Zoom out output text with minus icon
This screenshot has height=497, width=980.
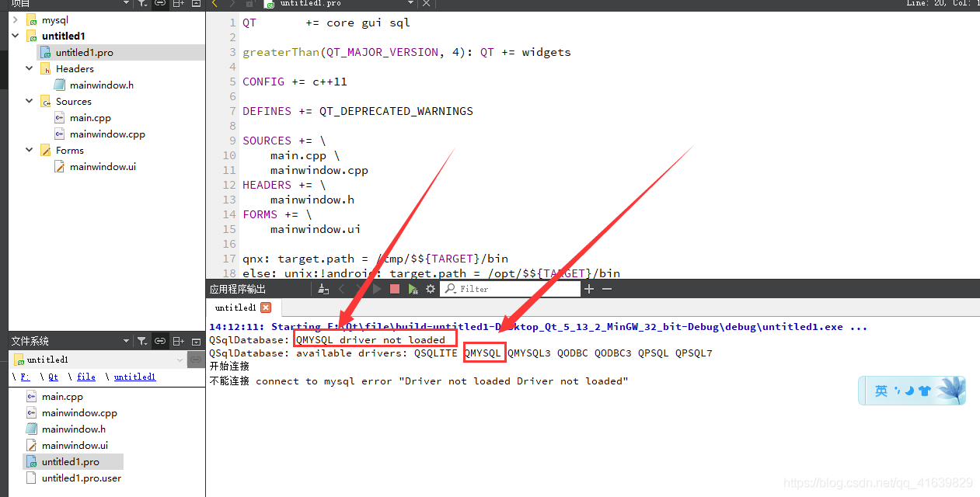pyautogui.click(x=607, y=289)
